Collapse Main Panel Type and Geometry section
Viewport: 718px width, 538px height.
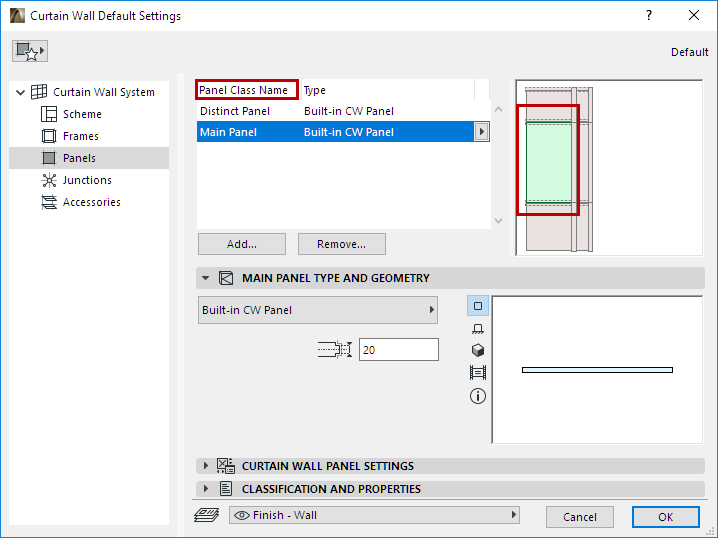(206, 278)
